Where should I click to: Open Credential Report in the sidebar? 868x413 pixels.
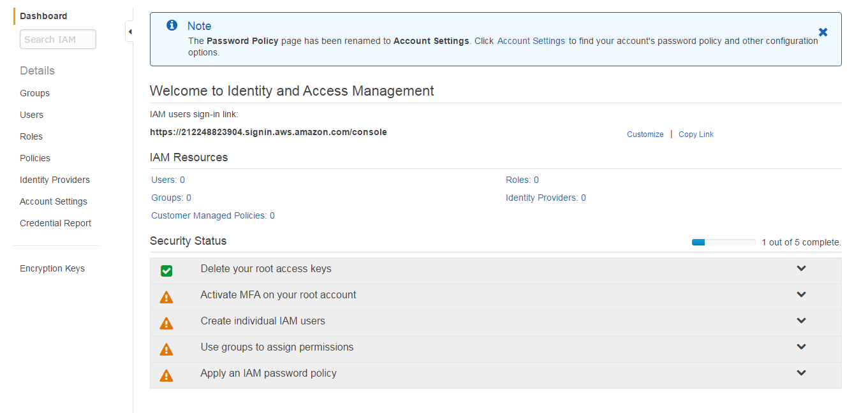coord(55,223)
